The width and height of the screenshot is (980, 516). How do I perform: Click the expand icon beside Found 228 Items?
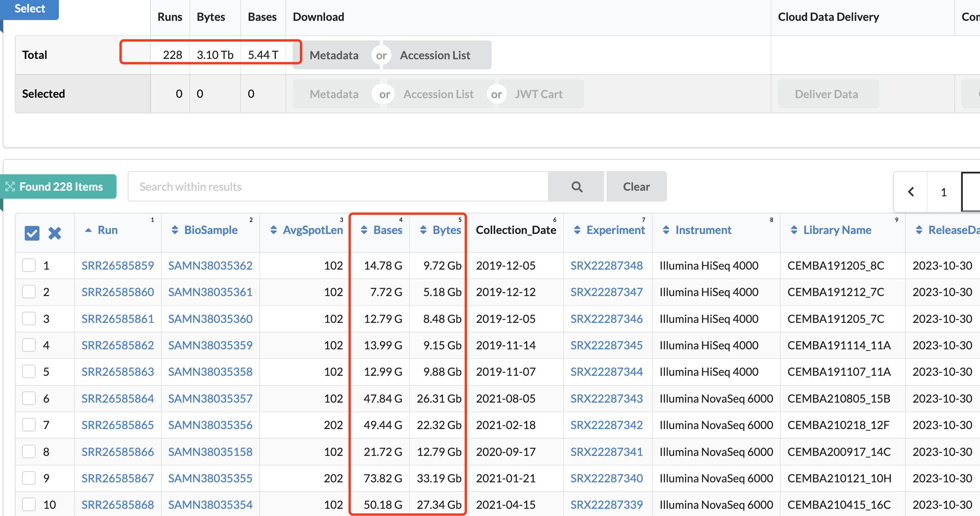point(10,187)
